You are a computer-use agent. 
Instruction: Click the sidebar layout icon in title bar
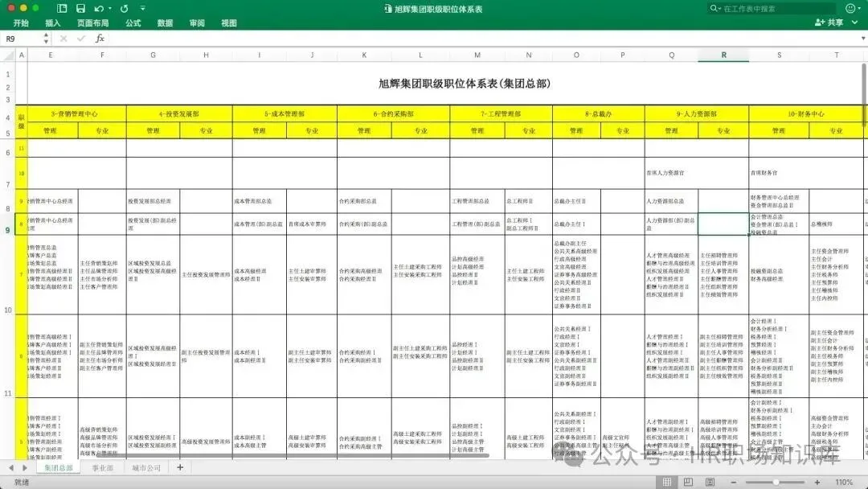pyautogui.click(x=62, y=8)
